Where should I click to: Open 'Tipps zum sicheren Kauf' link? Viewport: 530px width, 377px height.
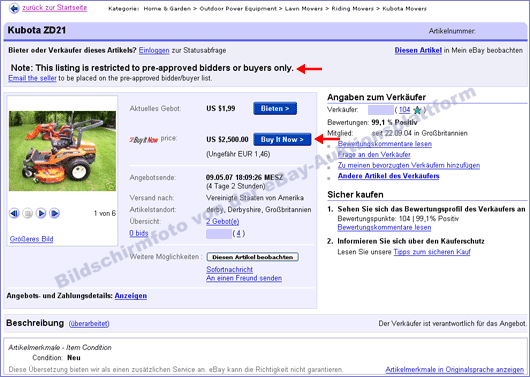tap(432, 252)
